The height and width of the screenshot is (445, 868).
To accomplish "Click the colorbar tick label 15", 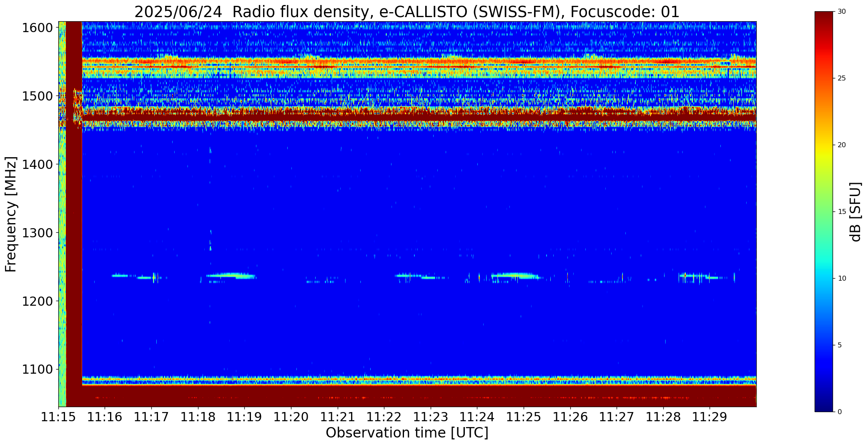I will pyautogui.click(x=842, y=212).
